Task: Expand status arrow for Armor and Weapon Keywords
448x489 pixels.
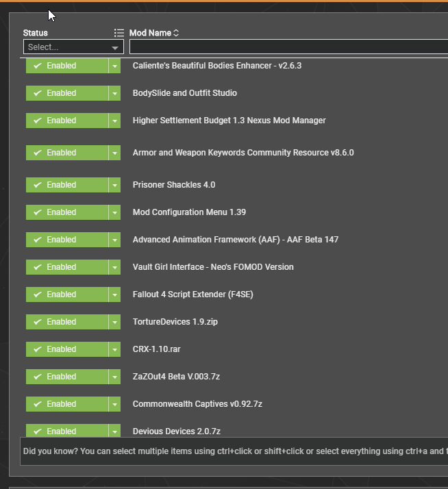Action: point(114,153)
